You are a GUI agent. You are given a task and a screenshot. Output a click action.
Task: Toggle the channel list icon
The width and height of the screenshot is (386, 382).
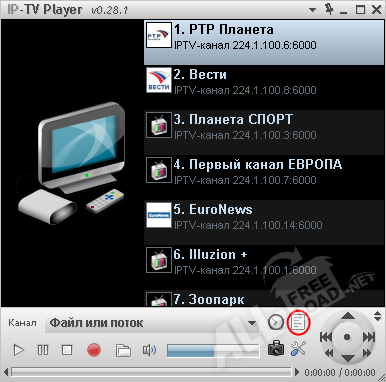(298, 322)
